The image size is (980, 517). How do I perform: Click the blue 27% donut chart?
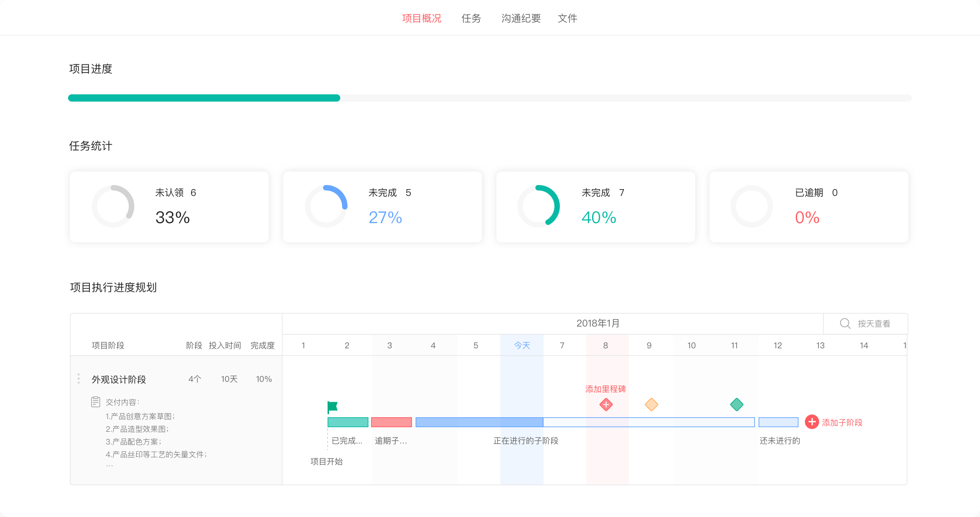pyautogui.click(x=326, y=206)
